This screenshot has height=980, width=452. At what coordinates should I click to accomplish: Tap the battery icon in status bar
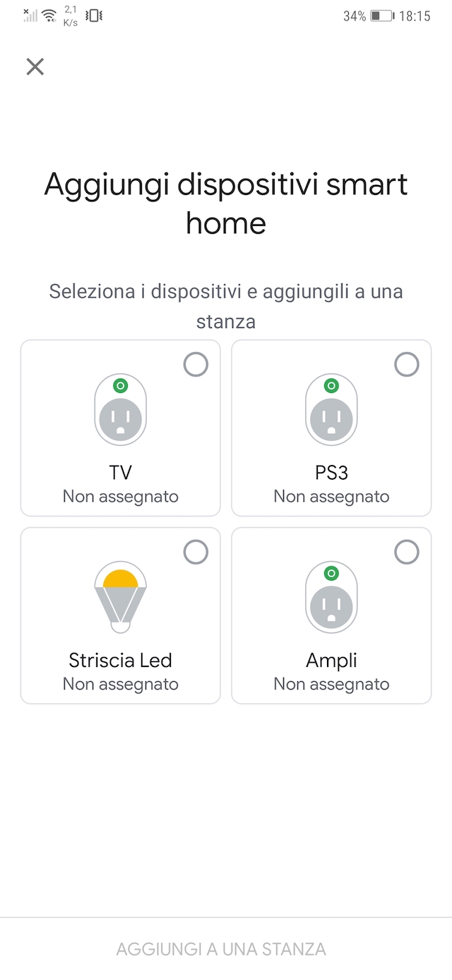[x=382, y=16]
